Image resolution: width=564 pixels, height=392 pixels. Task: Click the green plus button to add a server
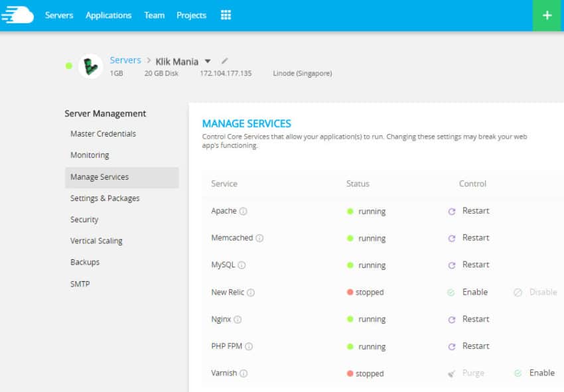coord(547,15)
